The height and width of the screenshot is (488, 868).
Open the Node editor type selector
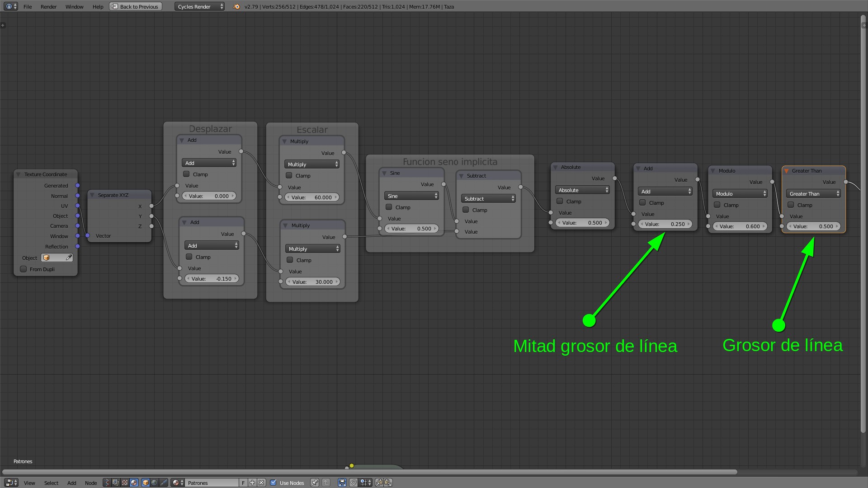[11, 483]
